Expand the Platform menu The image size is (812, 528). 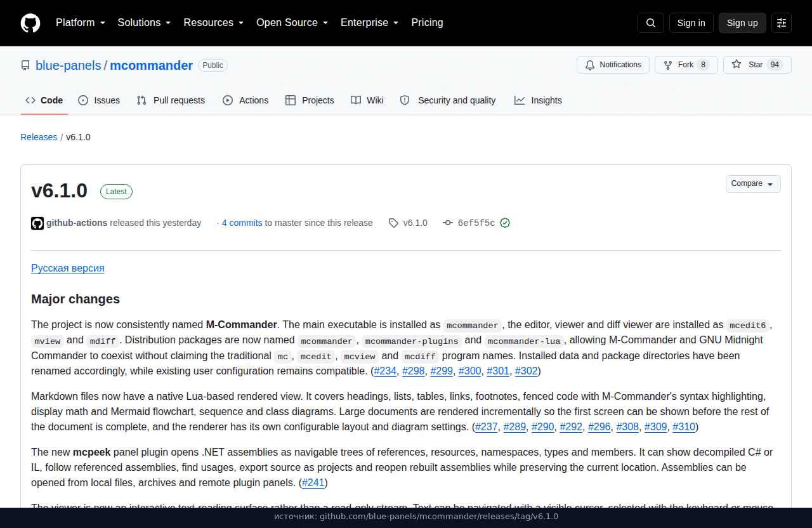click(80, 23)
